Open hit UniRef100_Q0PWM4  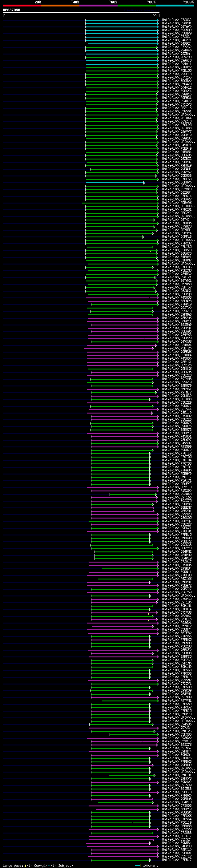pyautogui.click(x=177, y=169)
